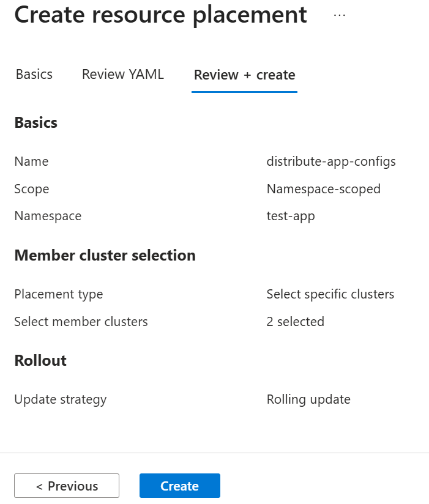Image resolution: width=429 pixels, height=504 pixels.
Task: Click the Rollout section heading
Action: pyautogui.click(x=40, y=361)
